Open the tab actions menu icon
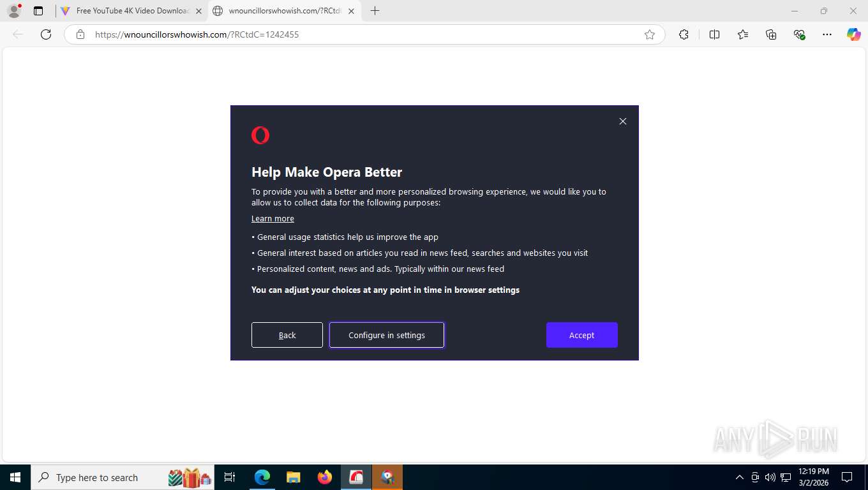Viewport: 868px width, 490px height. coord(38,11)
